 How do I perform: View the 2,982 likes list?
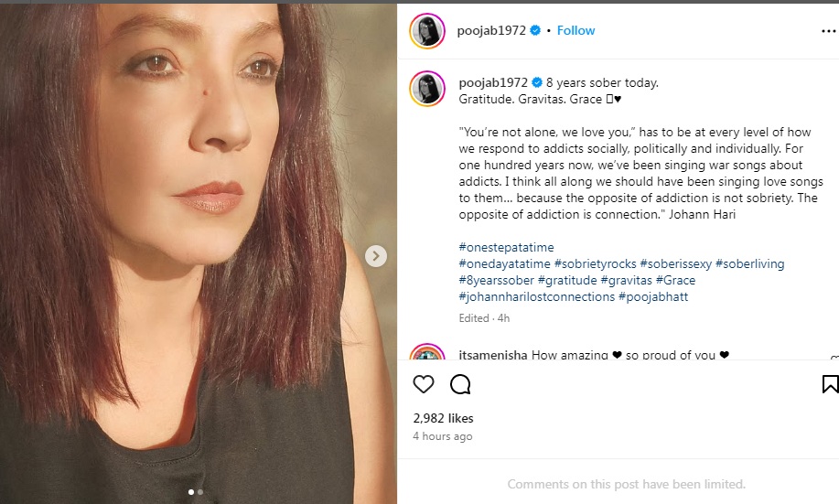(444, 418)
